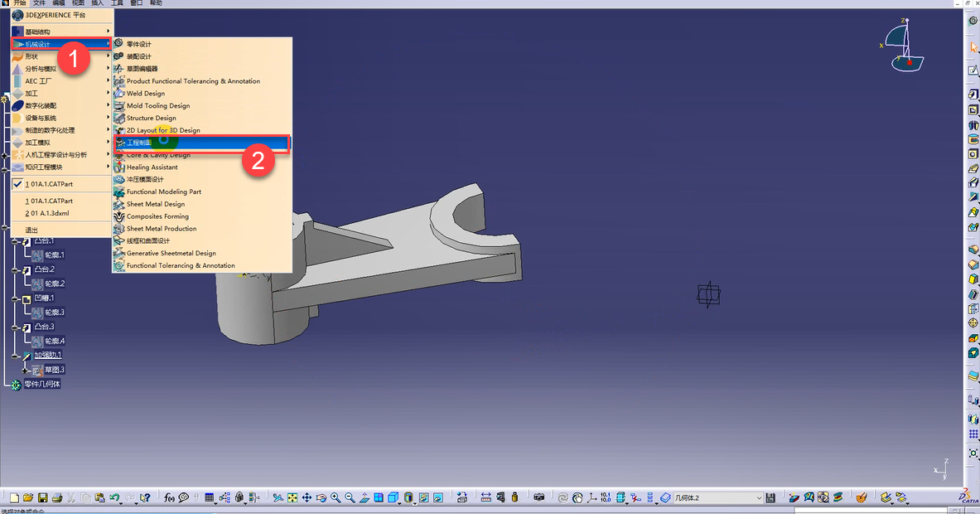Collapse the 凸台.2 tree node
Viewport: 980px width, 514px height.
(x=16, y=270)
